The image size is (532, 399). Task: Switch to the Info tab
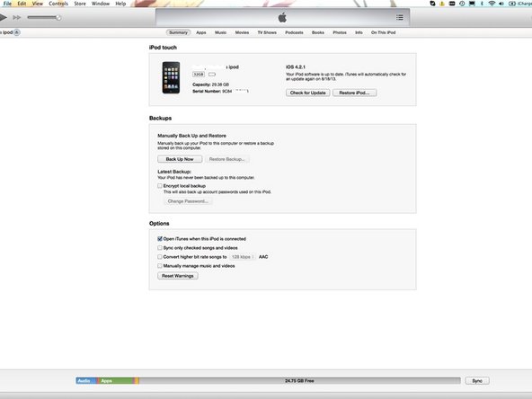359,32
